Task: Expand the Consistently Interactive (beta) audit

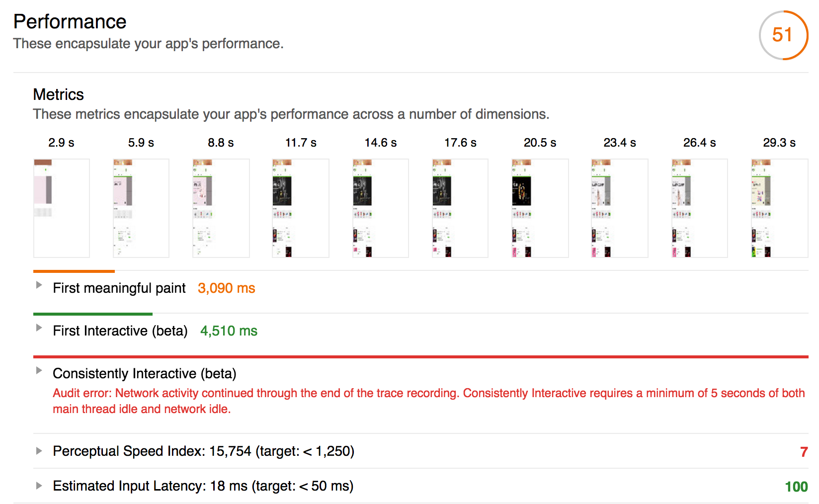Action: [x=39, y=370]
